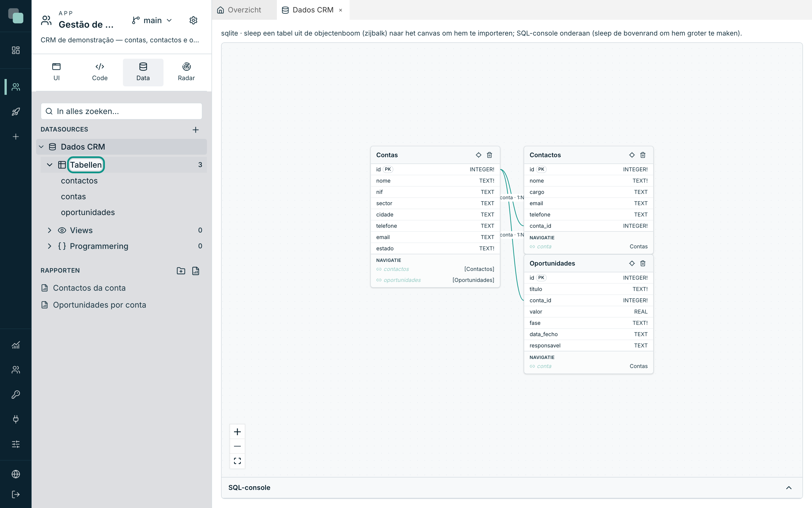Click the globe icon in the left rail
The image size is (812, 508).
16,474
